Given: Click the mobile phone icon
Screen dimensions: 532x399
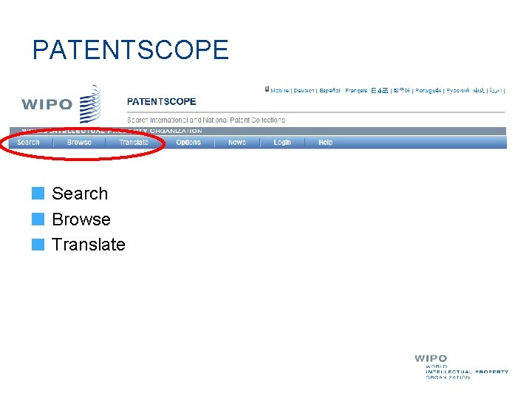Looking at the screenshot, I should pos(267,89).
